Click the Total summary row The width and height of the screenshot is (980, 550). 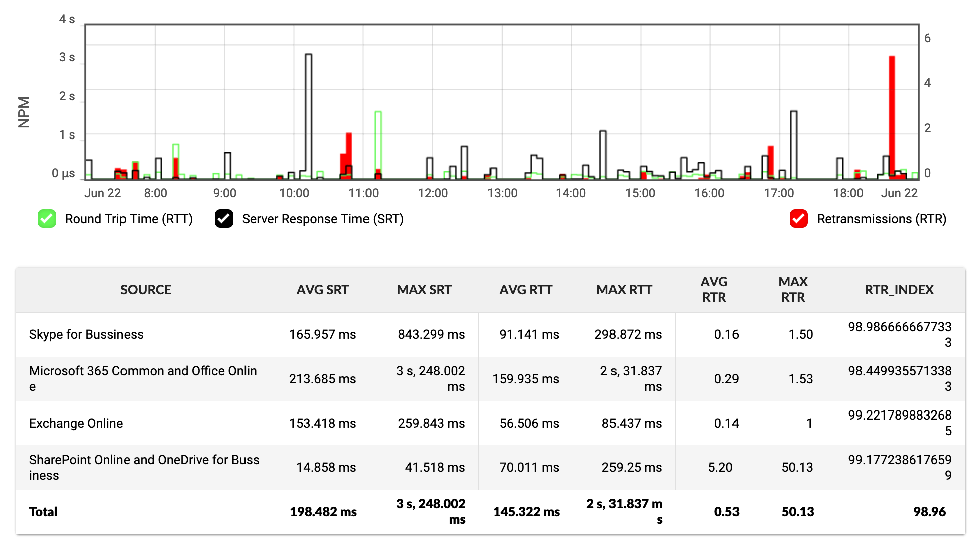[43, 512]
